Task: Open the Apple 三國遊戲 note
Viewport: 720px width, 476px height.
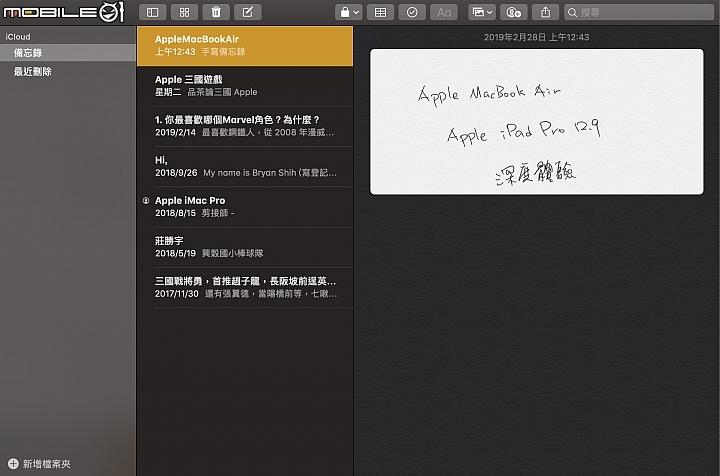Action: pos(245,86)
